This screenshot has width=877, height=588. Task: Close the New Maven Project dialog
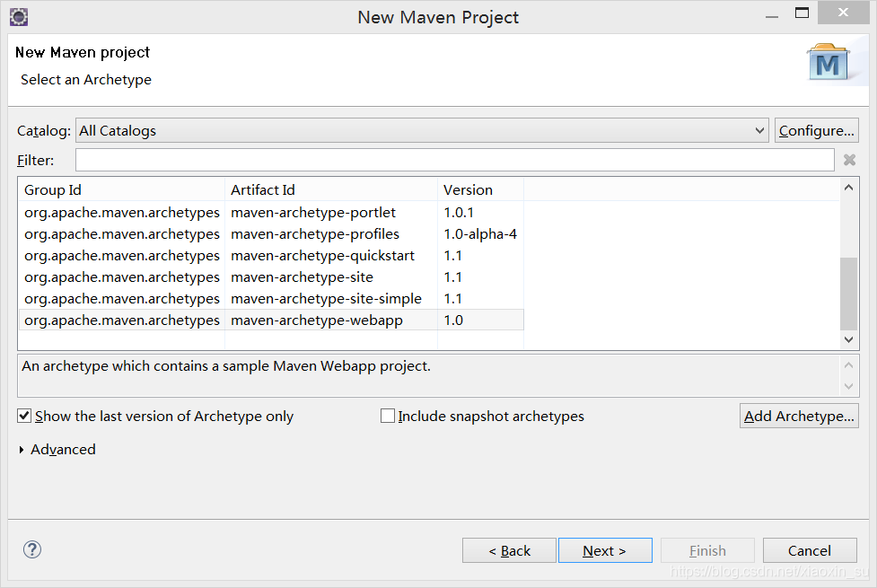click(x=843, y=13)
